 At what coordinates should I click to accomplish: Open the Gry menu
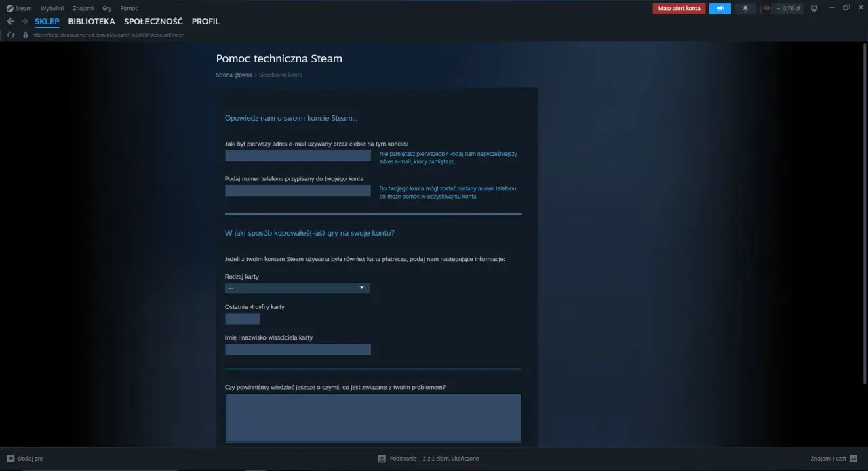click(106, 8)
